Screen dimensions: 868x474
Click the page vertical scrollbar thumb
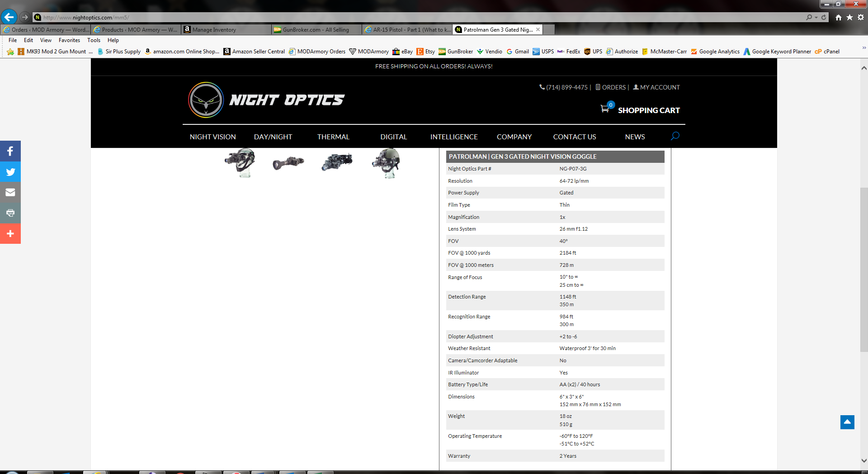point(864,269)
